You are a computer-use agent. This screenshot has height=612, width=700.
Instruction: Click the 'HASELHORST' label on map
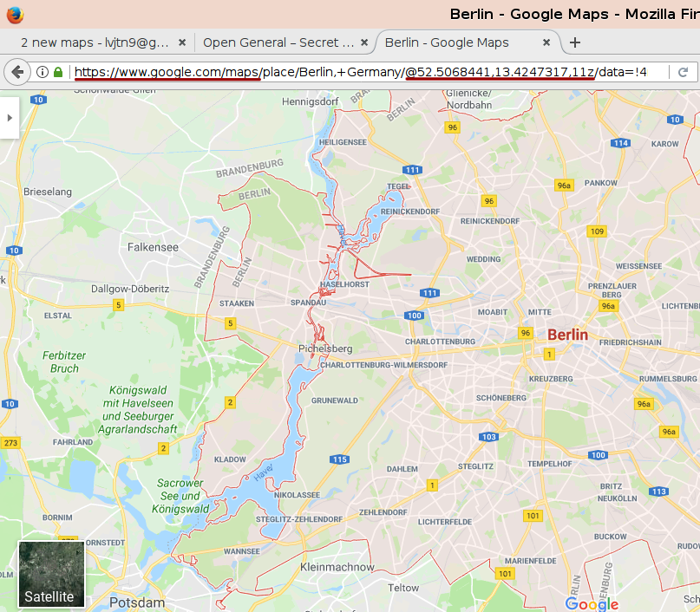click(344, 284)
